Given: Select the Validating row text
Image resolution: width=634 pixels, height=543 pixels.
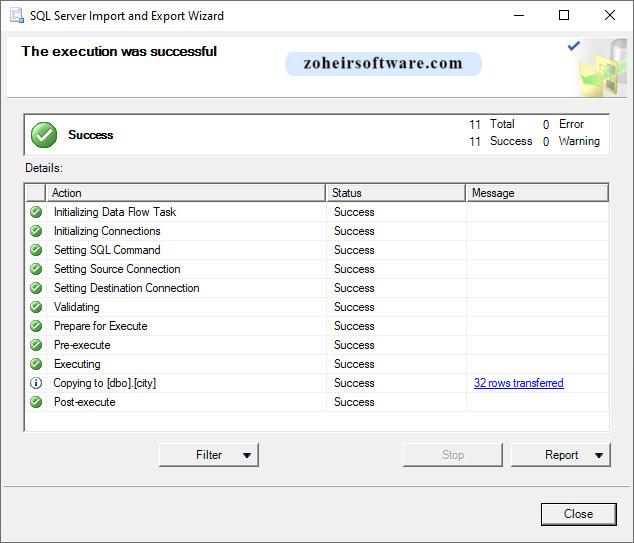Looking at the screenshot, I should (x=76, y=307).
